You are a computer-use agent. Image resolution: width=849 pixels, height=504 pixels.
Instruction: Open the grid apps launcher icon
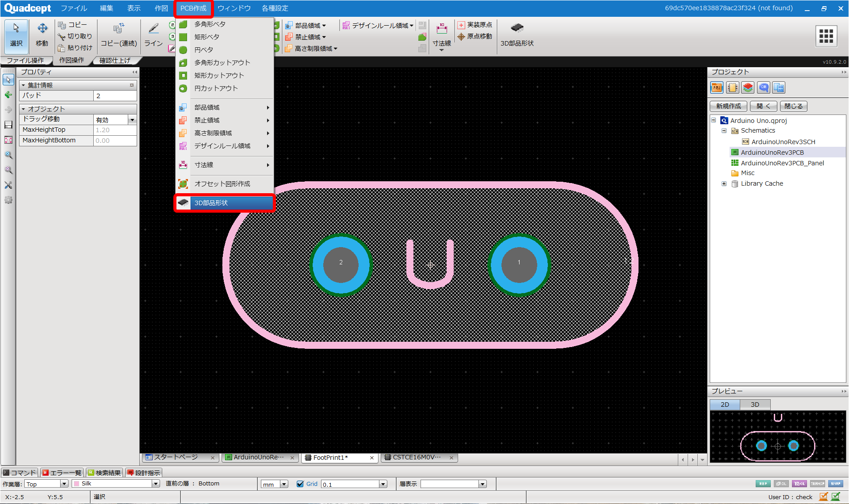(x=826, y=36)
